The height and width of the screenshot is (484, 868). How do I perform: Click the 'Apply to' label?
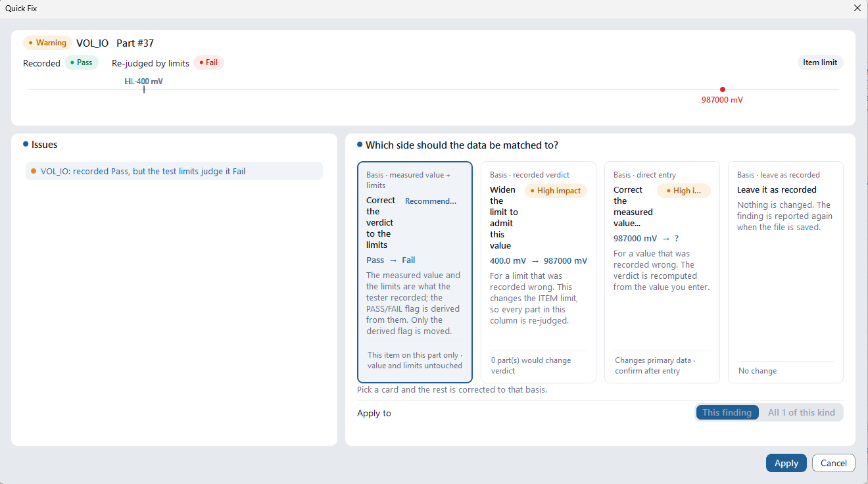(x=374, y=414)
